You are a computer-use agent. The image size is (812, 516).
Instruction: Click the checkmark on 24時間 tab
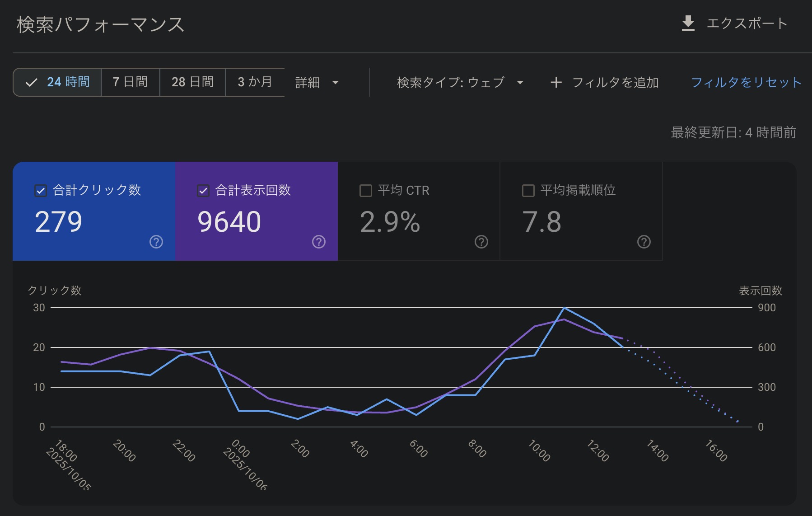31,83
